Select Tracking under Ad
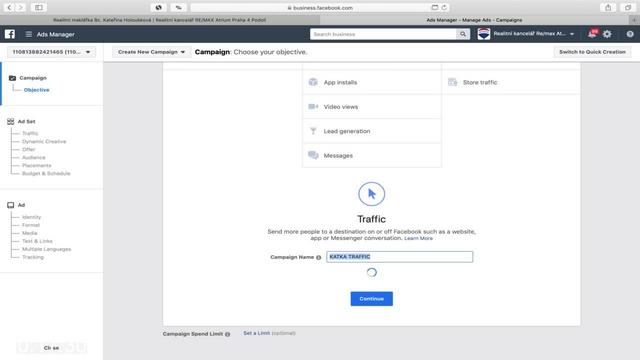Viewport: 640px width, 360px height. pos(33,257)
